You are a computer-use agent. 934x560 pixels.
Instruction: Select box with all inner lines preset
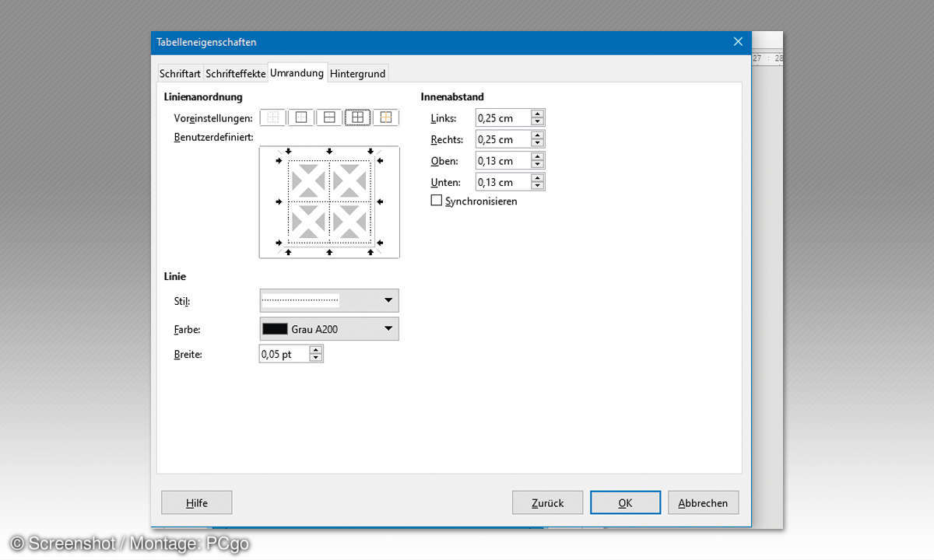358,117
